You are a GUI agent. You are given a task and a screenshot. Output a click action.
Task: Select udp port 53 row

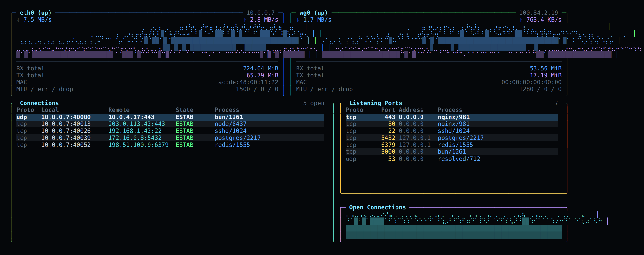[x=452, y=159]
